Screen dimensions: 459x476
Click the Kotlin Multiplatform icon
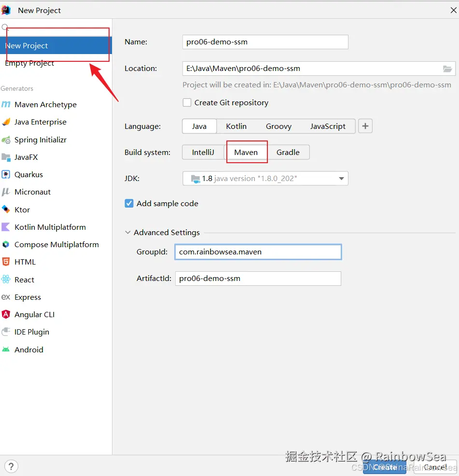6,227
